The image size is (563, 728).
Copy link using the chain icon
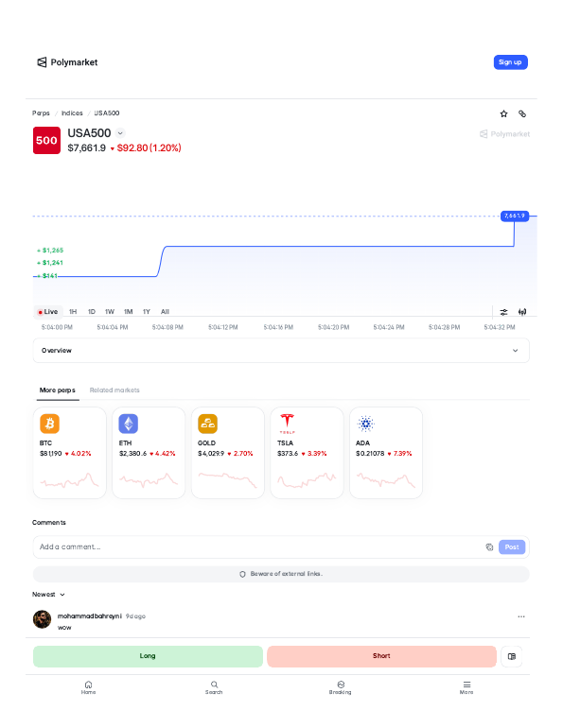(522, 113)
